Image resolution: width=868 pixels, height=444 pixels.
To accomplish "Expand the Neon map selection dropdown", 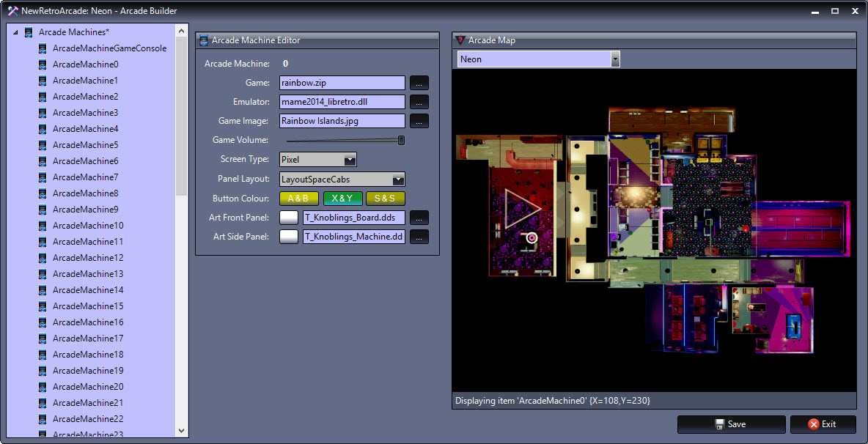I will point(615,59).
